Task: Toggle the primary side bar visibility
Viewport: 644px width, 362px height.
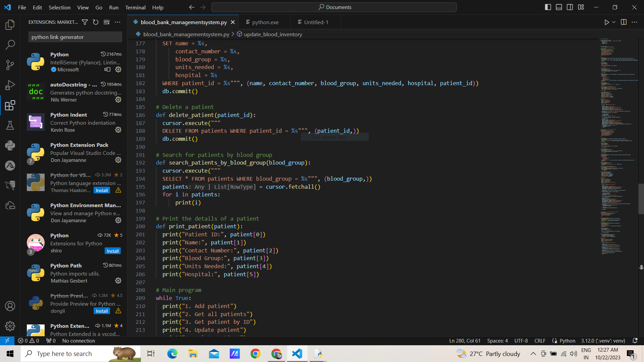Action: (x=548, y=7)
